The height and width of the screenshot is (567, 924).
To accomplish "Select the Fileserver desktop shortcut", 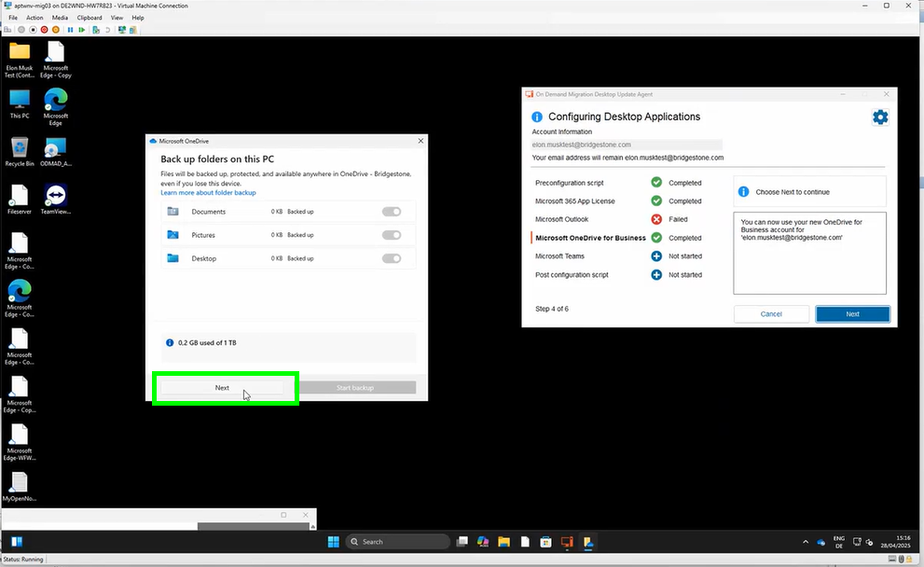I will (20, 200).
